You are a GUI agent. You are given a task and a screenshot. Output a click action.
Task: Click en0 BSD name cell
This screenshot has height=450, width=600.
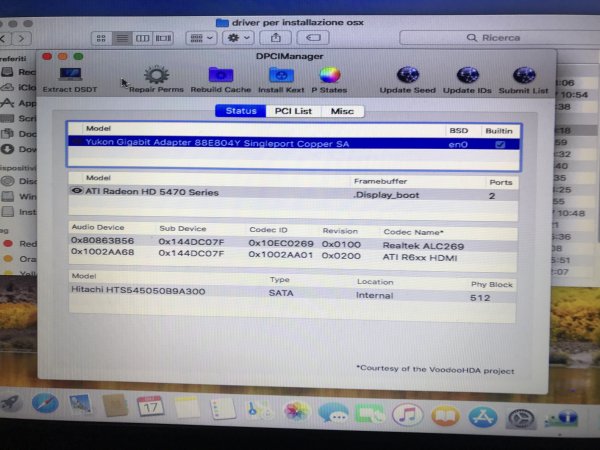pos(458,145)
